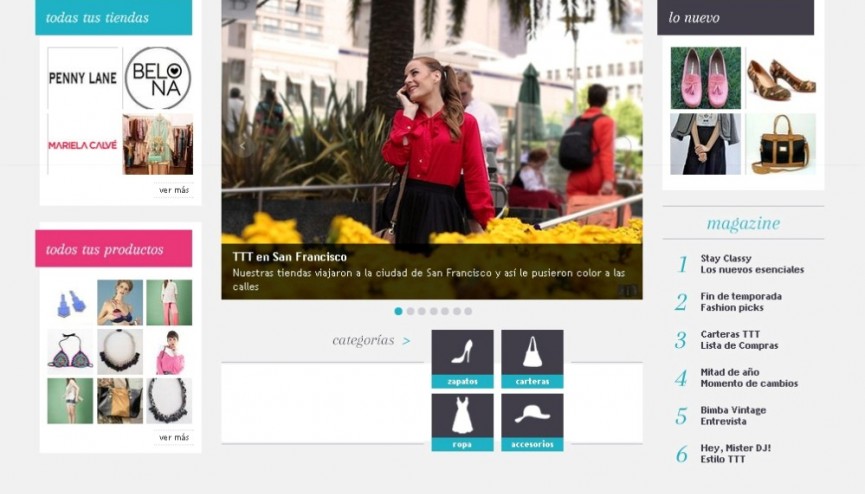This screenshot has width=865, height=494.
Task: Click the TTT en San Francisco caption title
Action: 290,257
